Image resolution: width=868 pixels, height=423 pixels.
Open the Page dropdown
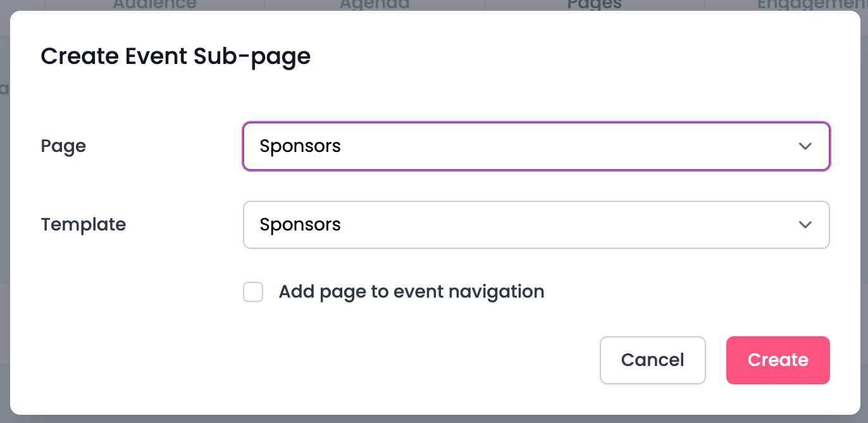(535, 146)
